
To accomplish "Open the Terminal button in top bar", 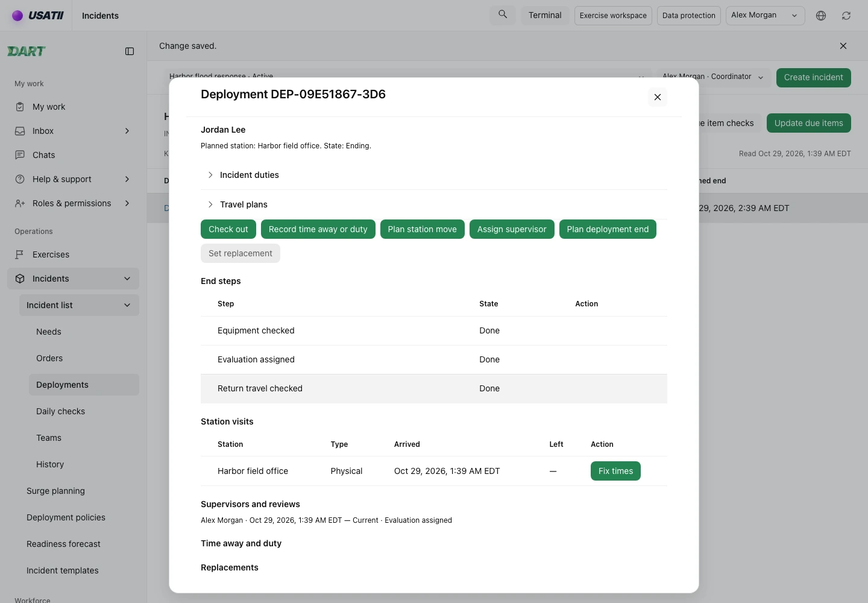I will click(545, 15).
